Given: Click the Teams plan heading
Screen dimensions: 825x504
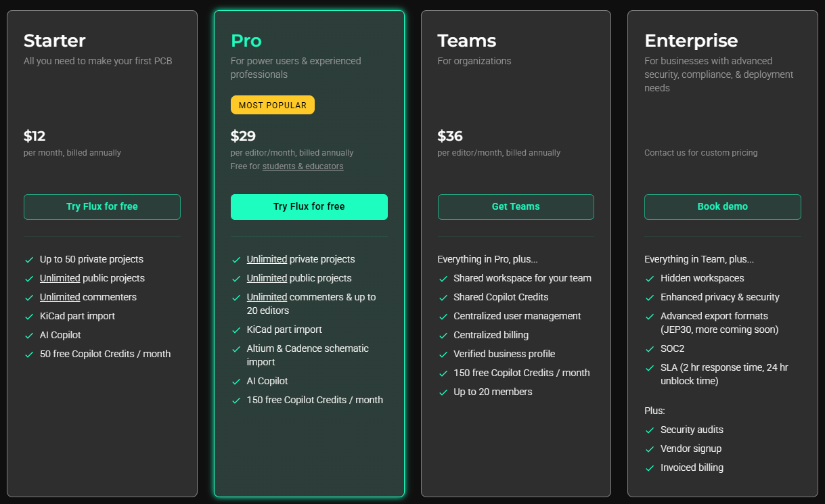Looking at the screenshot, I should tap(467, 41).
